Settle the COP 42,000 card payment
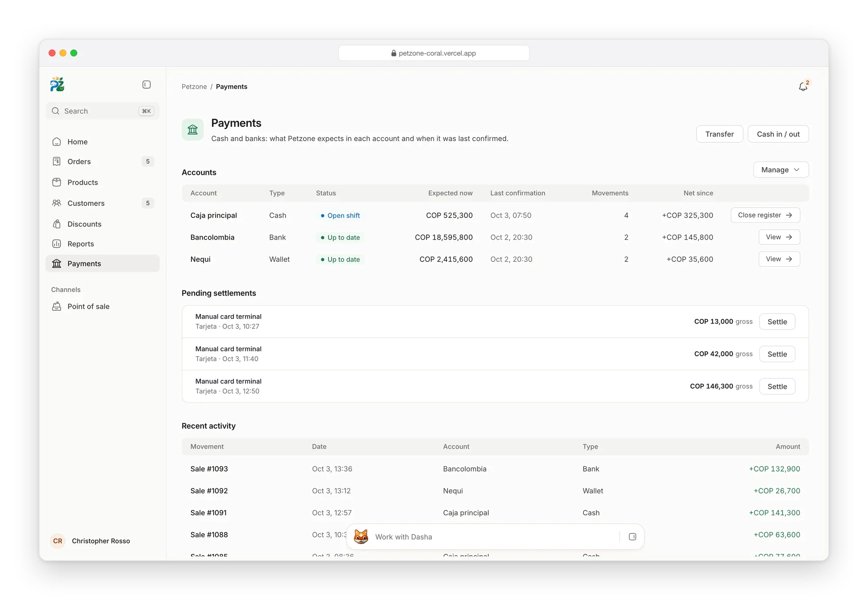Screen dimensions: 868x600 tap(777, 354)
